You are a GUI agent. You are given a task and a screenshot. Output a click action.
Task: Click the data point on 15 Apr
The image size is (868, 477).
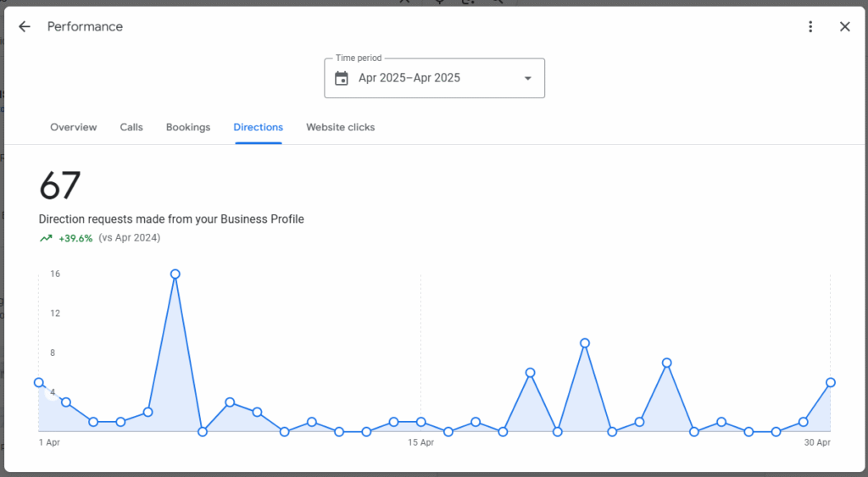[420, 422]
